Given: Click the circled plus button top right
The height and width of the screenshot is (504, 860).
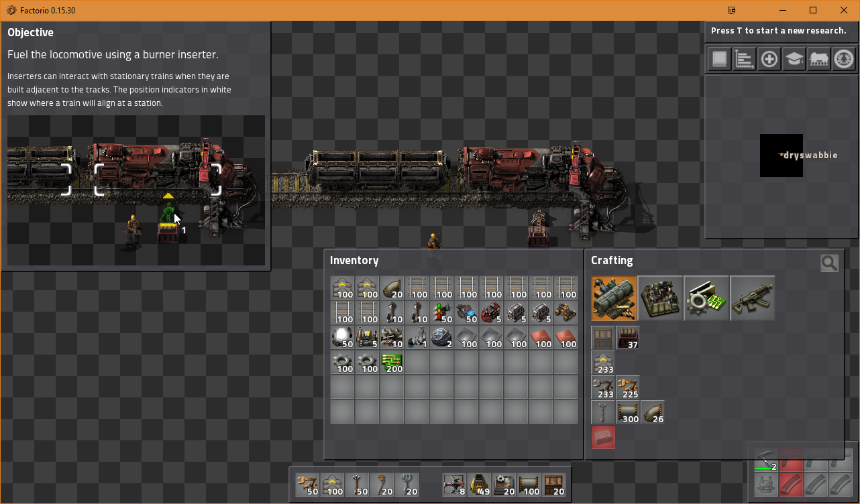Looking at the screenshot, I should [769, 59].
